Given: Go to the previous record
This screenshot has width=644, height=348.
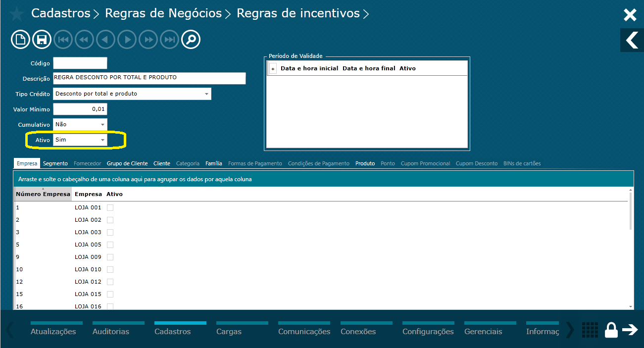Looking at the screenshot, I should point(105,39).
